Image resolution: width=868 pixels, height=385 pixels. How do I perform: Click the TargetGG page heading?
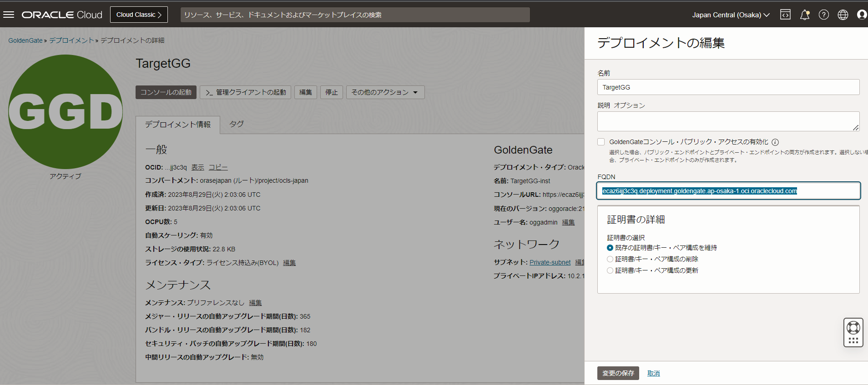(163, 63)
